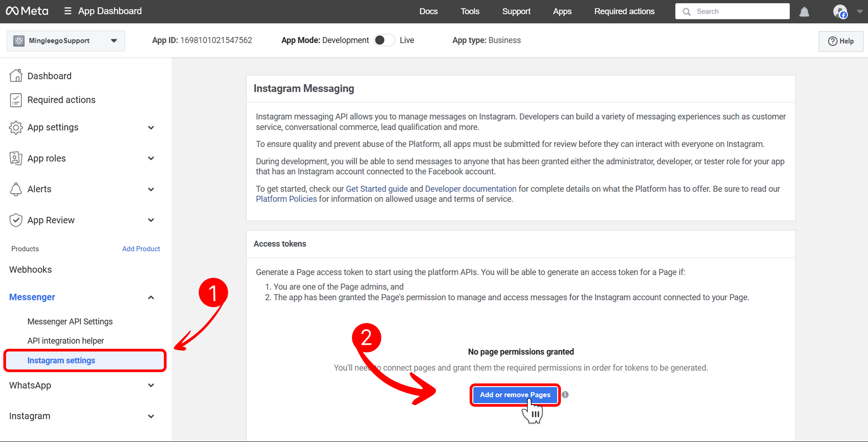Viewport: 868px width, 442px height.
Task: Open the MingleegoSupport app selector dropdown
Action: tap(66, 41)
